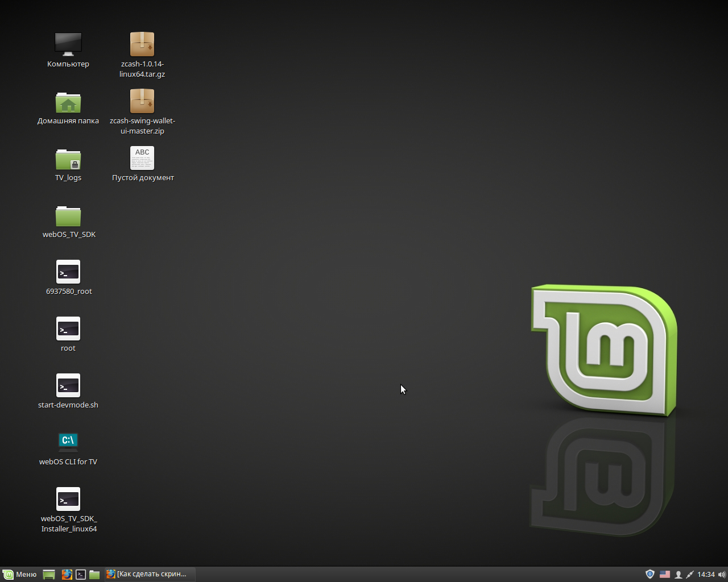Click the sound volume speaker icon

tap(722, 574)
